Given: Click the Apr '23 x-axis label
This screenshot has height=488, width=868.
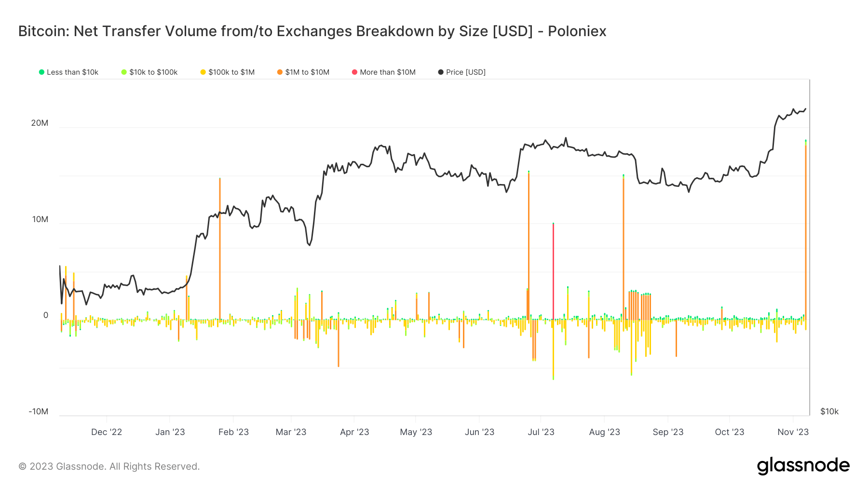Looking at the screenshot, I should tap(354, 432).
